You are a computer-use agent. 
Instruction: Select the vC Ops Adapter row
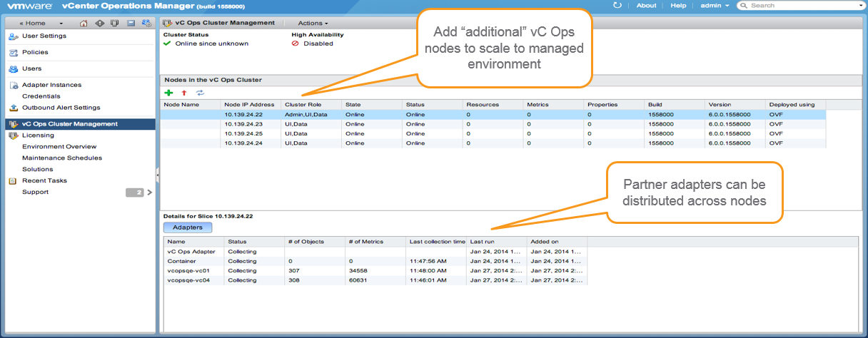pyautogui.click(x=375, y=252)
